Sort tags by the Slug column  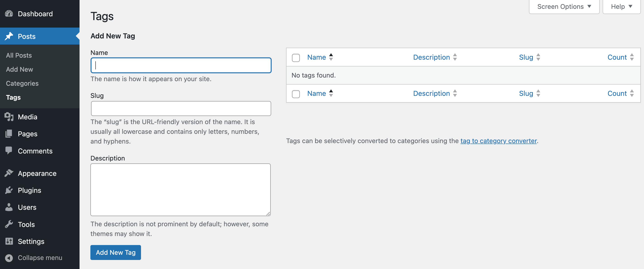point(526,57)
